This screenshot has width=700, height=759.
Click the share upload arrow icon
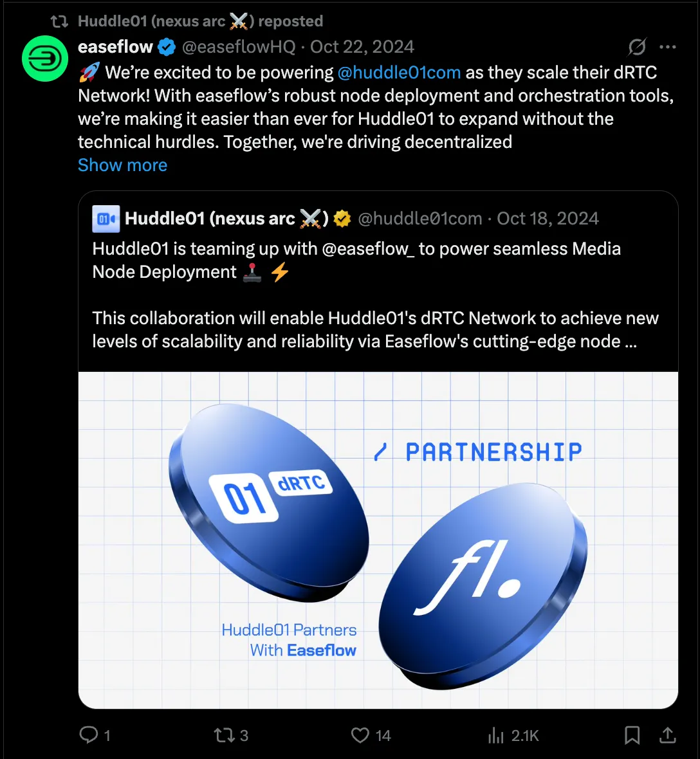[668, 735]
